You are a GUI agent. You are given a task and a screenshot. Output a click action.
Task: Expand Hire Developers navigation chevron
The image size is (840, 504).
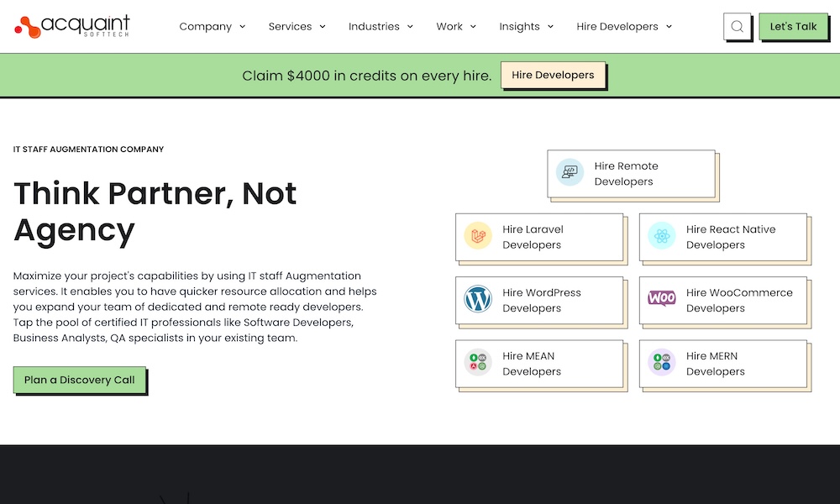click(x=669, y=27)
